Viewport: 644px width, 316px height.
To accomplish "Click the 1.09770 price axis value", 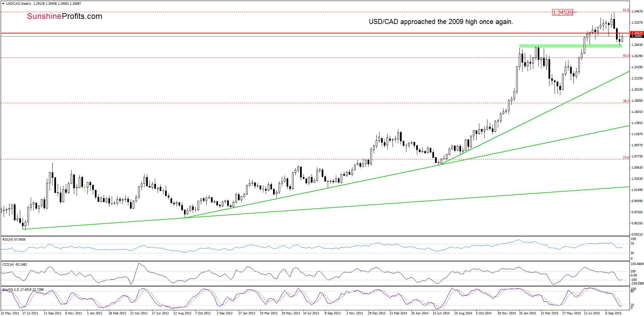I will point(637,145).
